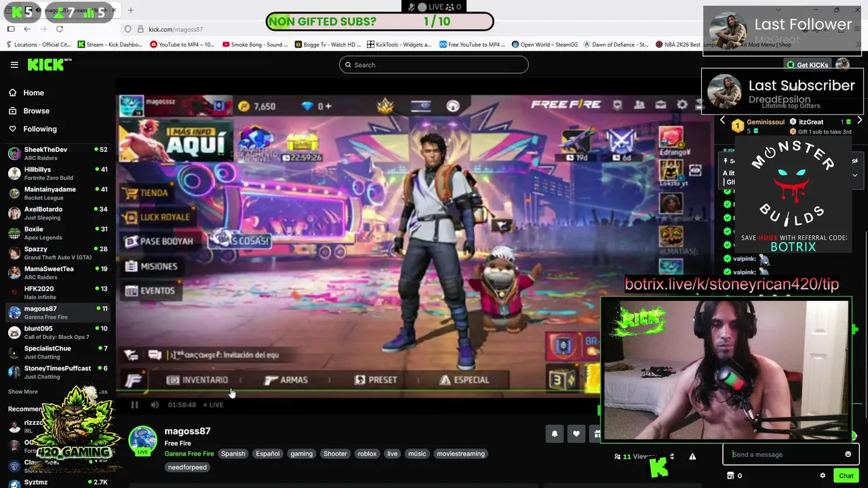Click the browser back arrow
This screenshot has height=488, width=868.
click(x=27, y=29)
